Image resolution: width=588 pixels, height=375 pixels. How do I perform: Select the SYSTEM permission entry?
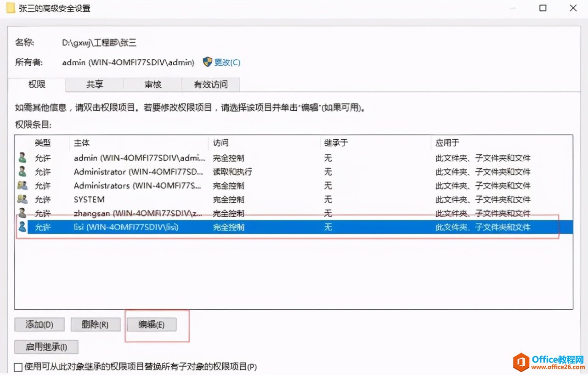point(294,199)
